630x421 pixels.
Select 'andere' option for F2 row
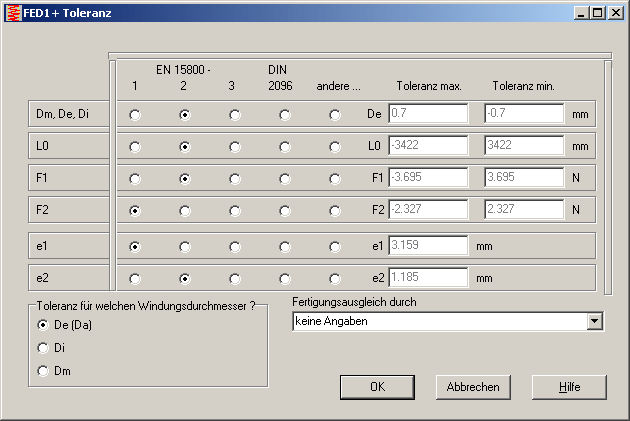[335, 211]
